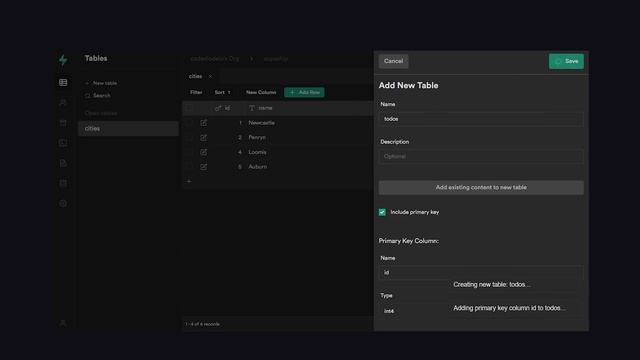Click the 'Adding primary key column id' notification
The image size is (640, 360).
pos(509,308)
